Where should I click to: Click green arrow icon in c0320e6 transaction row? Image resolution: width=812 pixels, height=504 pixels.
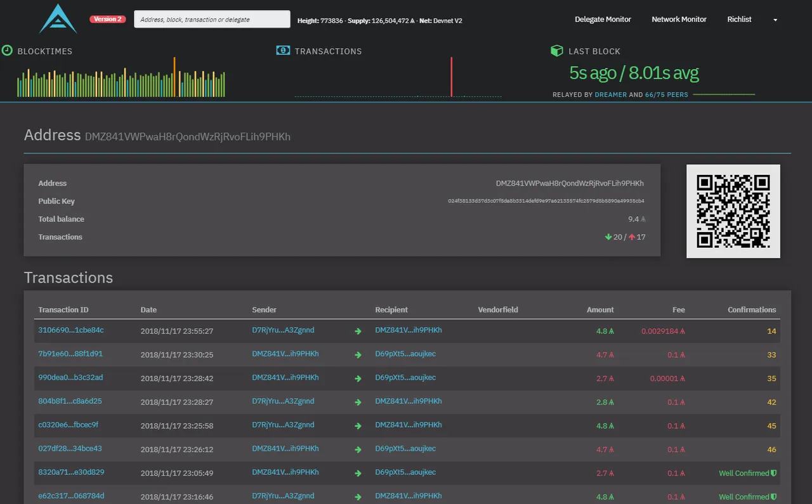358,426
